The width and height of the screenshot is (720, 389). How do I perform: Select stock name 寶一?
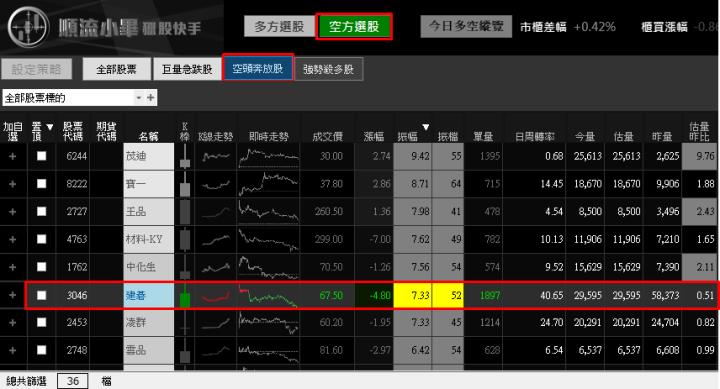pos(148,184)
